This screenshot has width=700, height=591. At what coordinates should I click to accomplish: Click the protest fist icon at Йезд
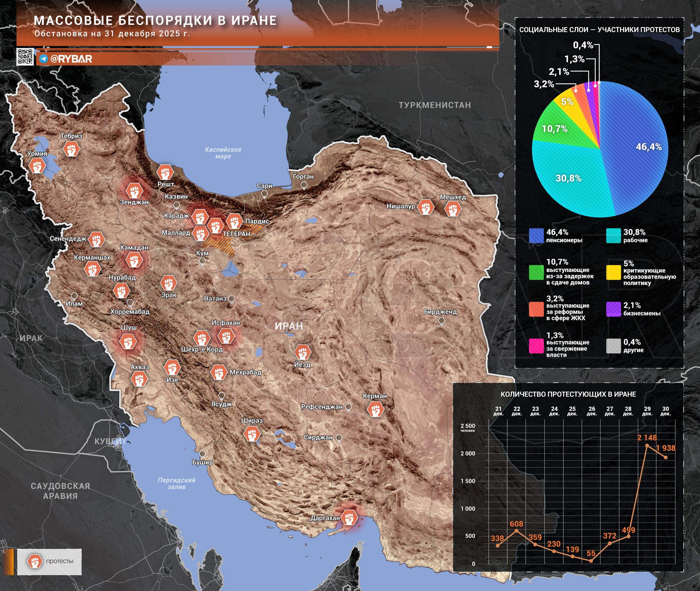pos(302,352)
